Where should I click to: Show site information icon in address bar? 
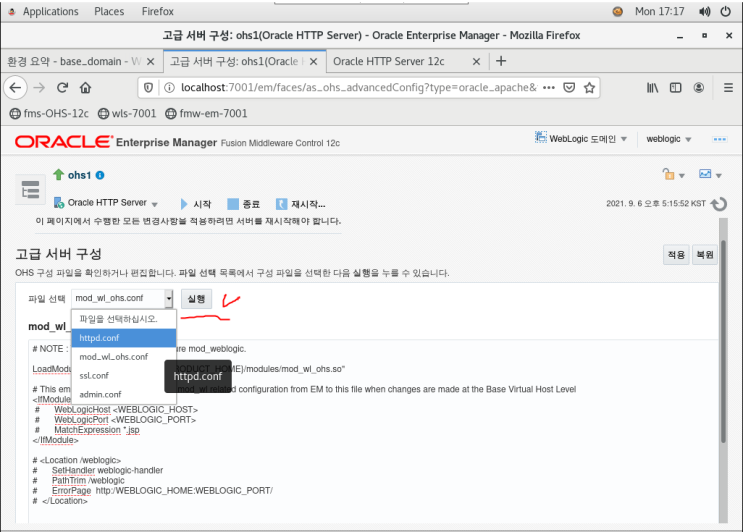pyautogui.click(x=169, y=88)
